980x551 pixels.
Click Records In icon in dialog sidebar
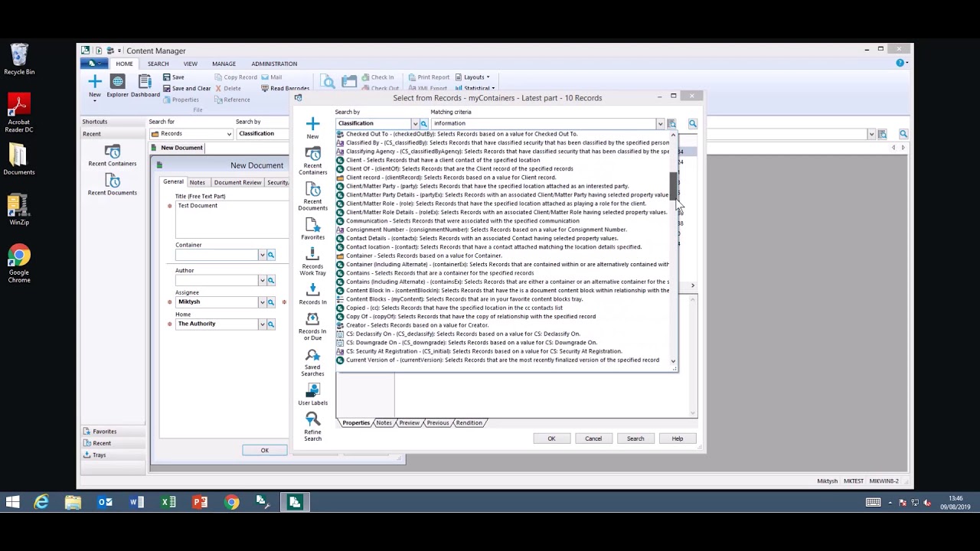point(312,293)
